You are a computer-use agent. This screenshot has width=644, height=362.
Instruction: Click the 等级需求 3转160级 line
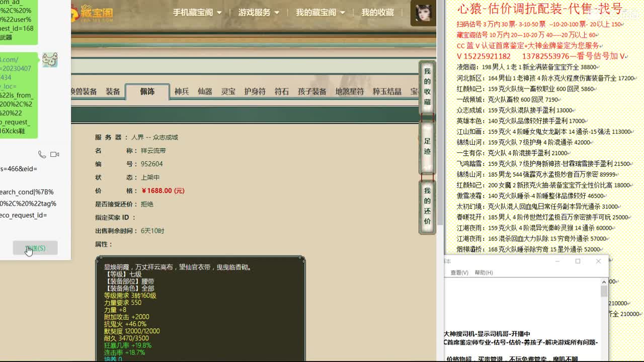tap(130, 296)
